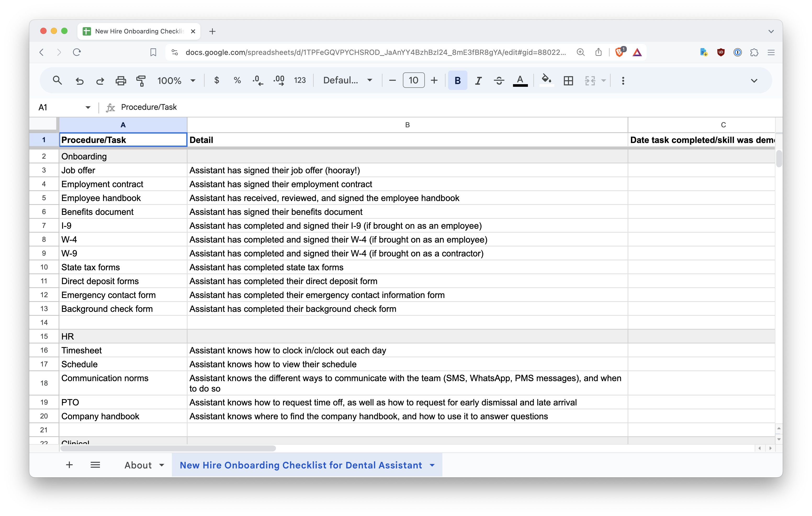Format as currency with dollar icon
812x516 pixels.
(217, 81)
